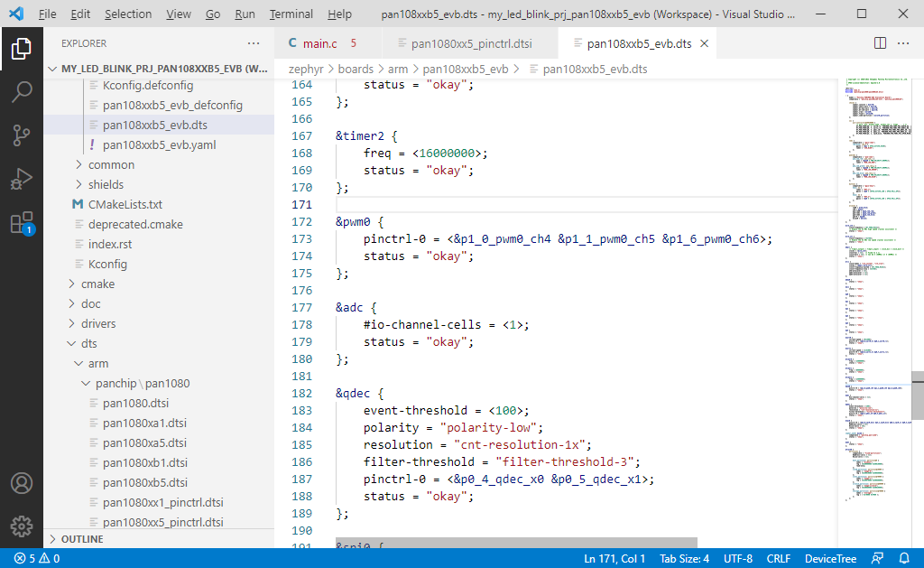Viewport: 924px width, 568px height.
Task: Open the Terminal menu
Action: (291, 14)
